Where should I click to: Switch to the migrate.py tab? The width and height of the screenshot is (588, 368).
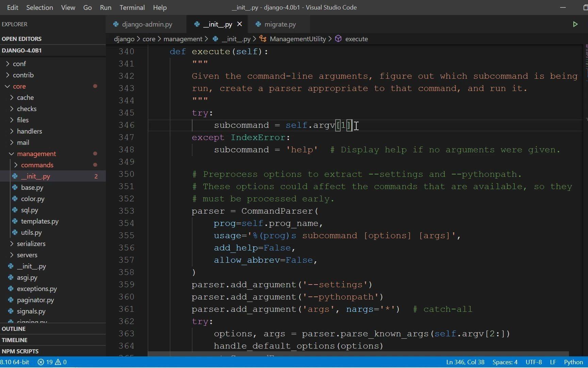(280, 24)
